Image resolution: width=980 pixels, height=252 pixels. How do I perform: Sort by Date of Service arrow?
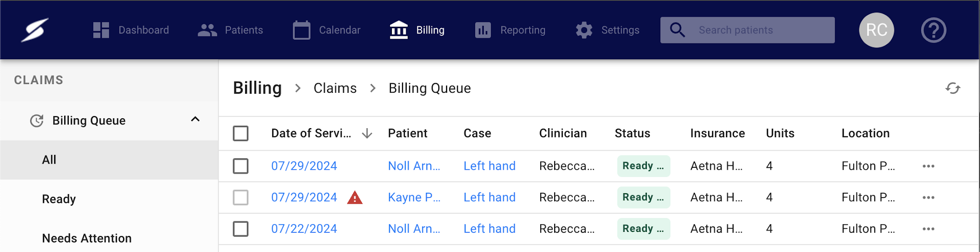367,133
